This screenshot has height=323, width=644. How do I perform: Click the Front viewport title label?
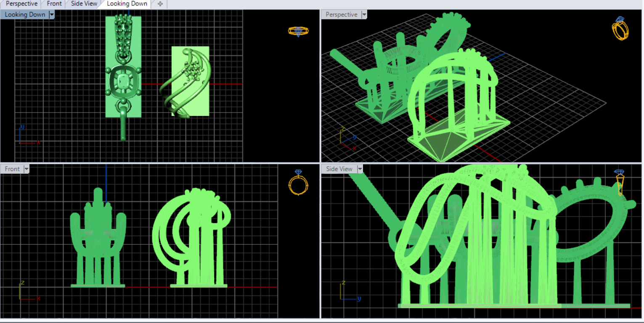click(12, 169)
